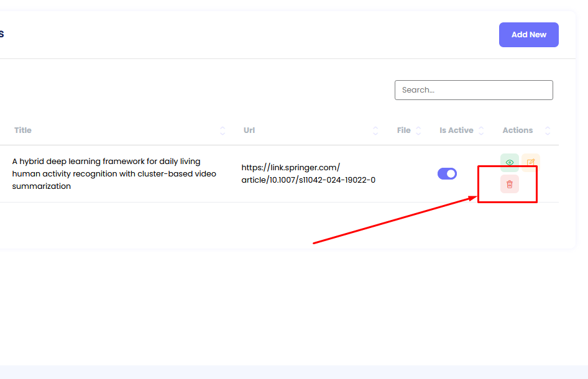The height and width of the screenshot is (379, 588).
Task: Select the Actions column header
Action: [x=517, y=130]
